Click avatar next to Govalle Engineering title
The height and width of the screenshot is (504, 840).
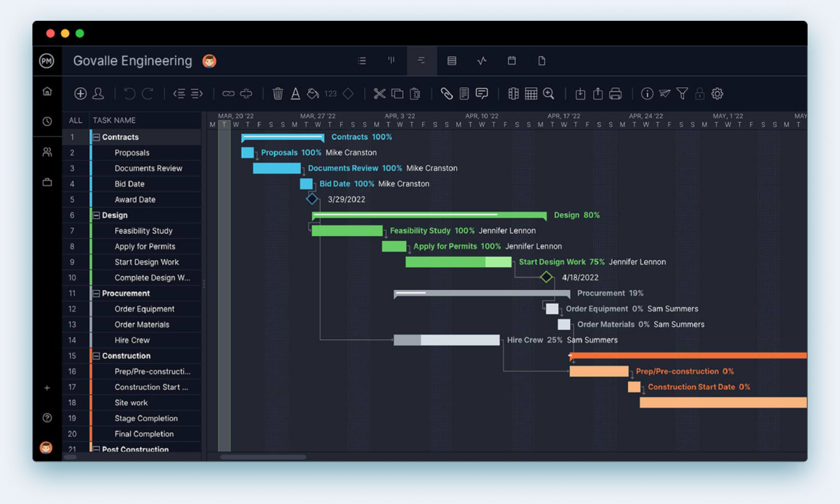pos(209,61)
